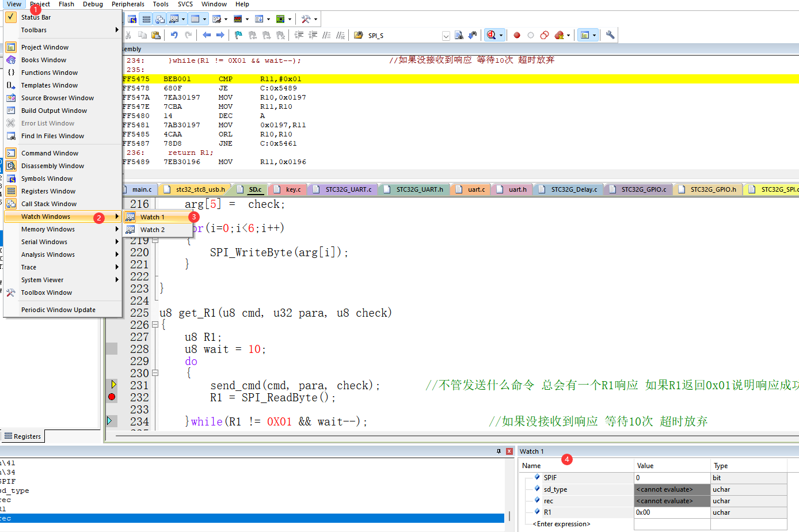Click the Kill All Breakpoints icon

[559, 35]
